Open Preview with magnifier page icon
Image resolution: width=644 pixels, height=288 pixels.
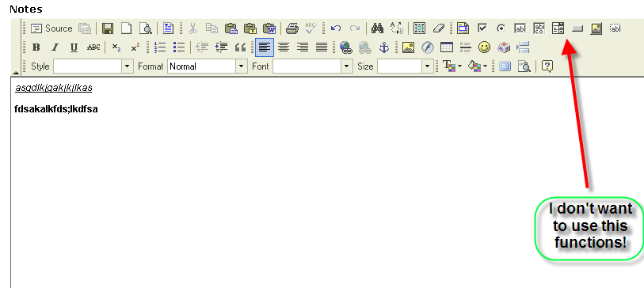146,28
